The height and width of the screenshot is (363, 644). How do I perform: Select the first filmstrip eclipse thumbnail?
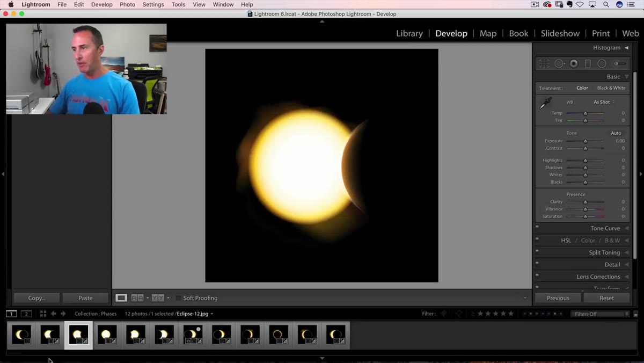tap(21, 335)
